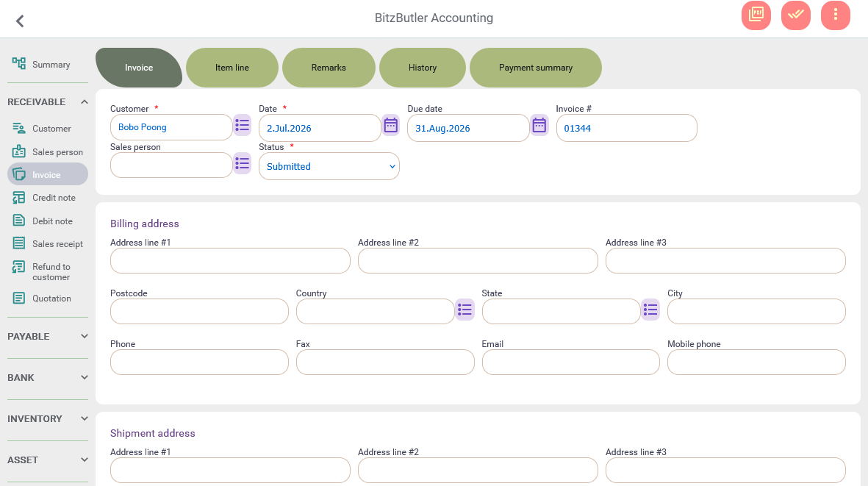Open the calendar picker for Due date

click(539, 126)
